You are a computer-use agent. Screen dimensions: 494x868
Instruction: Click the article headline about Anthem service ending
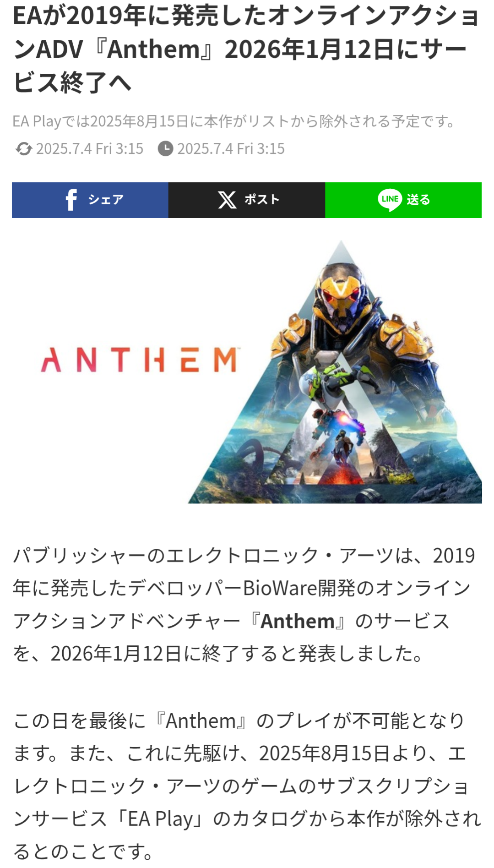click(x=246, y=49)
